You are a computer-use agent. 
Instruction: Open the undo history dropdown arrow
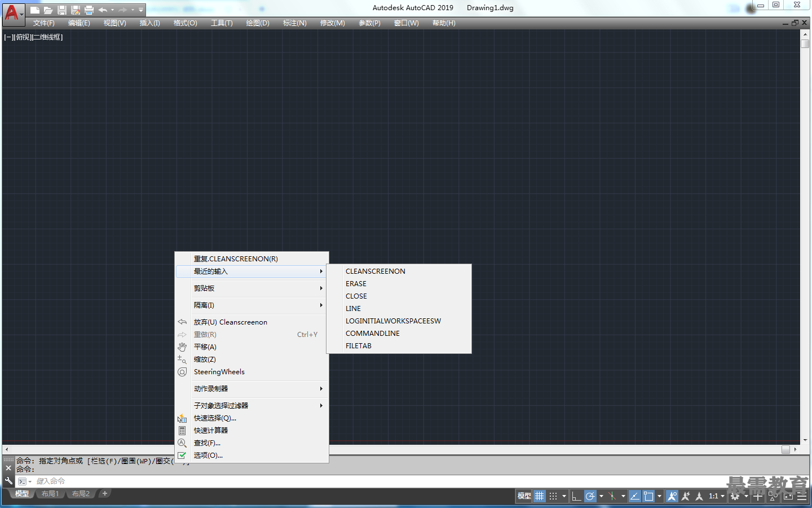click(x=112, y=10)
